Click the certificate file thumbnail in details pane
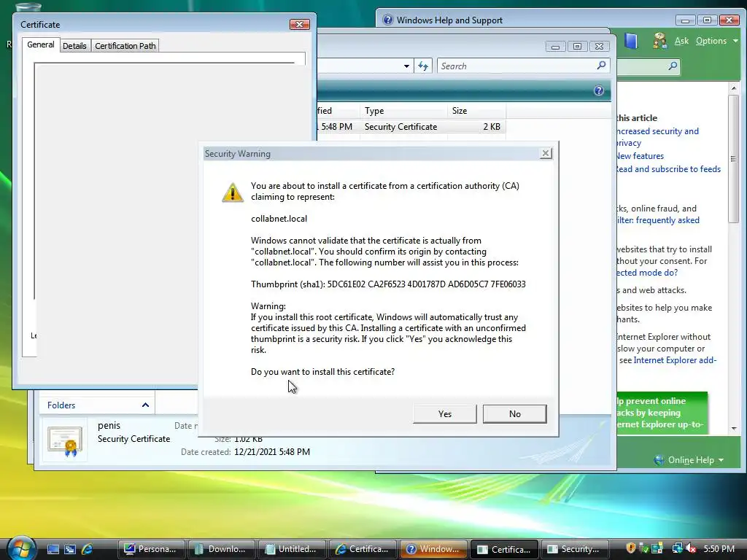 pos(65,440)
